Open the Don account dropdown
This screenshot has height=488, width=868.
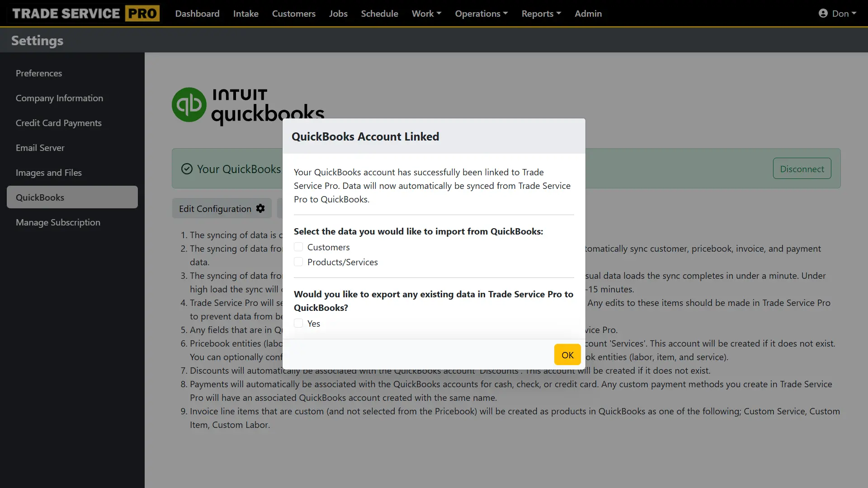(x=844, y=13)
